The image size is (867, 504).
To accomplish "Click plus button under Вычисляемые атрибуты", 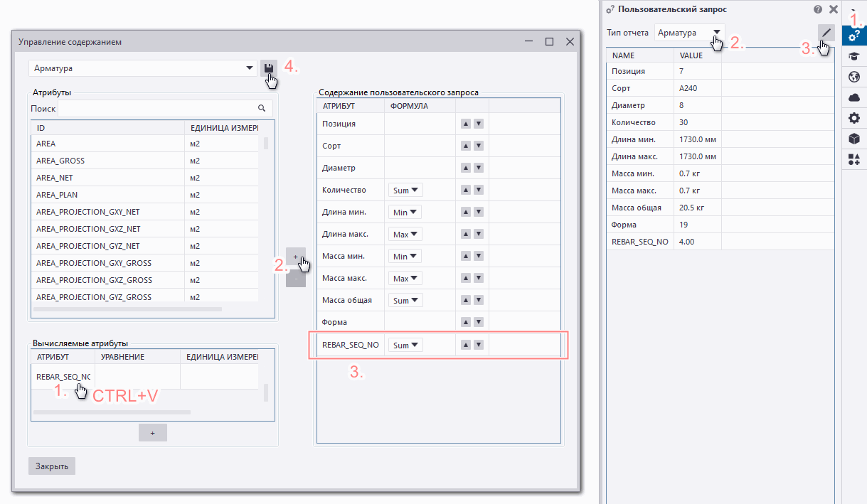I will coord(152,432).
